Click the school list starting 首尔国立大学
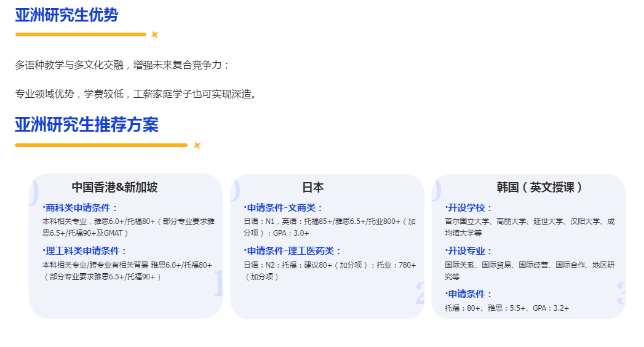This screenshot has height=347, width=644. point(530,227)
